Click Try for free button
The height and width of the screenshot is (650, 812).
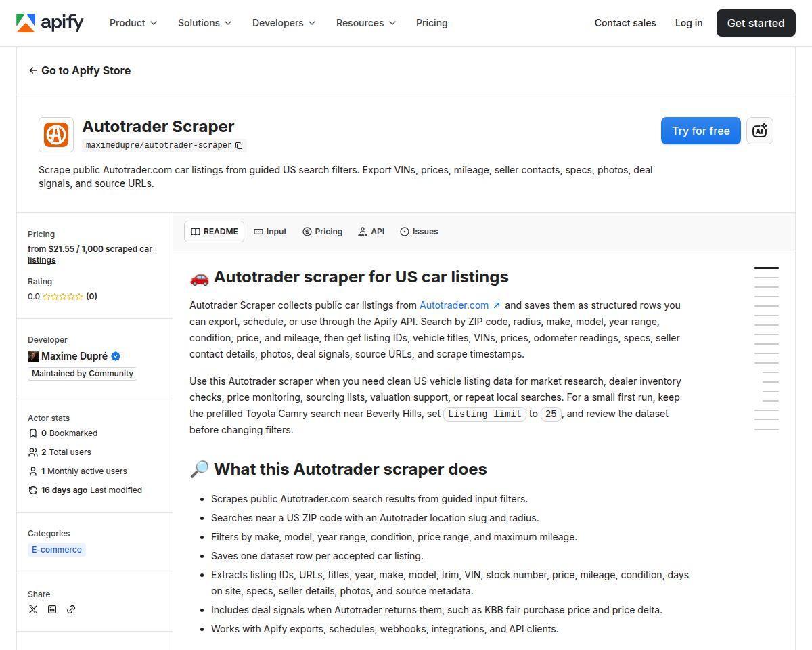tap(701, 131)
